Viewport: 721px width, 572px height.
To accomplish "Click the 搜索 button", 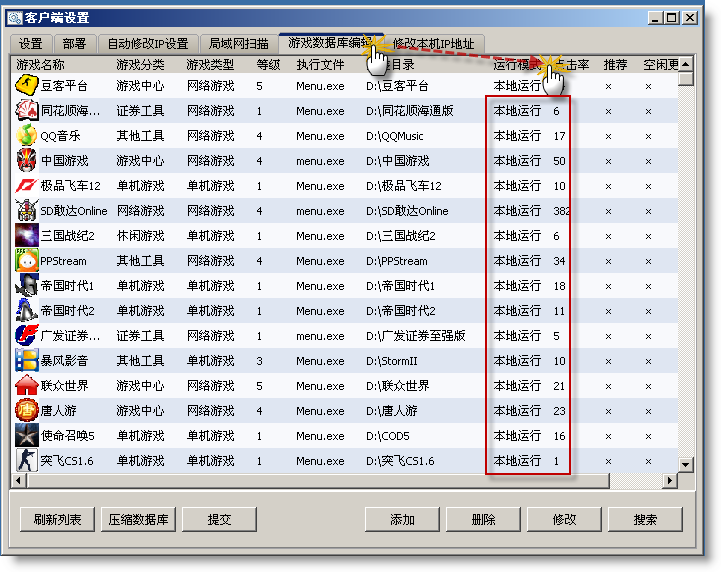I will tap(645, 520).
